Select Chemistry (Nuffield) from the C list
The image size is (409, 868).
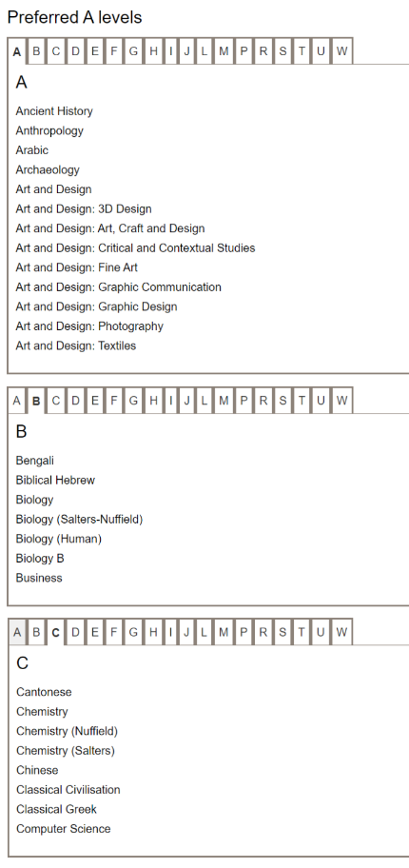click(67, 731)
